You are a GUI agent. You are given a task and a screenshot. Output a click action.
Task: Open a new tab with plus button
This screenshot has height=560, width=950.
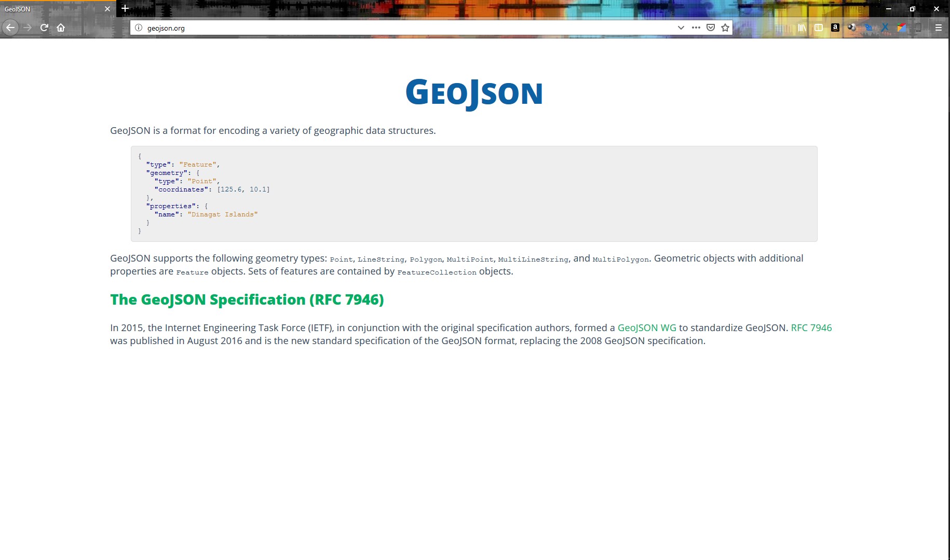(125, 8)
